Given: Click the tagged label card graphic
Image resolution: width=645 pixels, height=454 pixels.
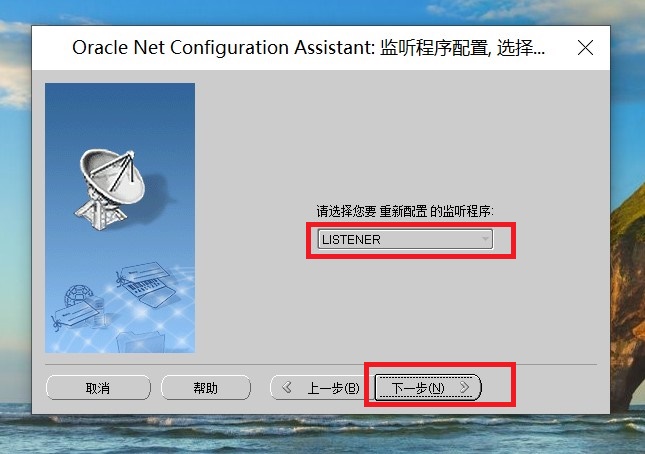Looking at the screenshot, I should pyautogui.click(x=73, y=315).
